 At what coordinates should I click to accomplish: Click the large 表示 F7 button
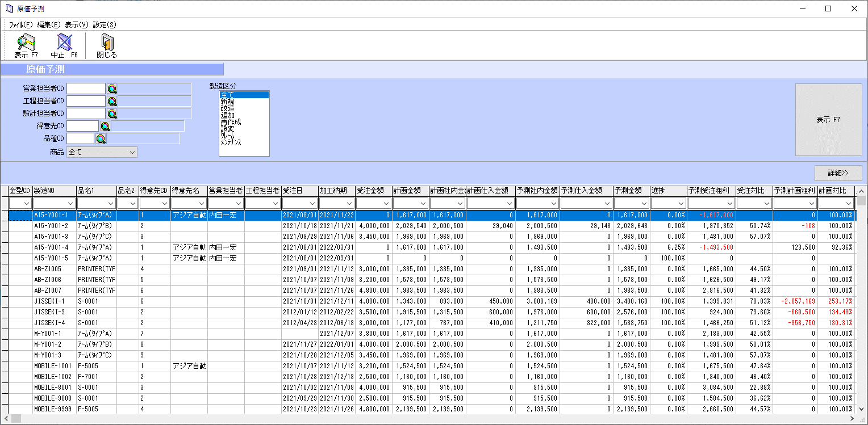(x=829, y=120)
